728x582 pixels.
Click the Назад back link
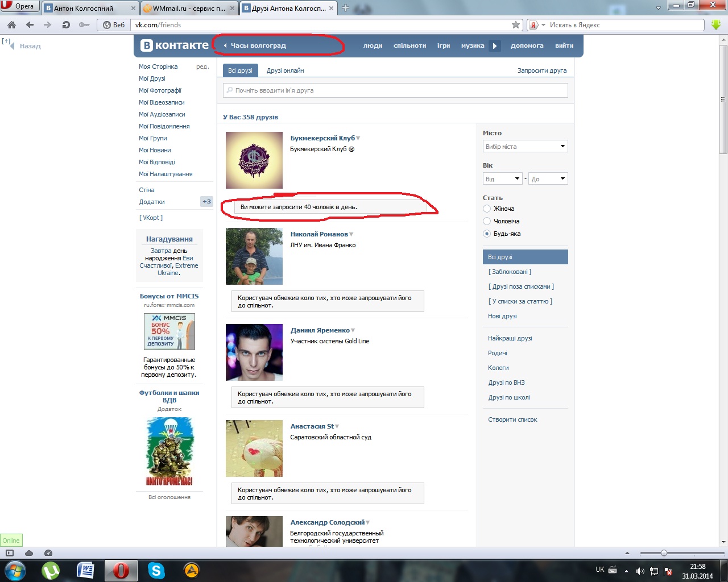(x=30, y=46)
